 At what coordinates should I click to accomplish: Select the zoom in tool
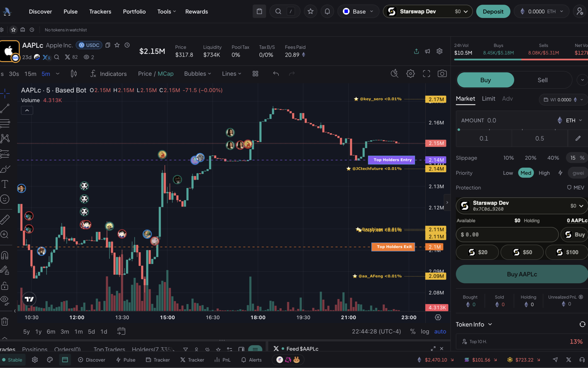coord(5,235)
